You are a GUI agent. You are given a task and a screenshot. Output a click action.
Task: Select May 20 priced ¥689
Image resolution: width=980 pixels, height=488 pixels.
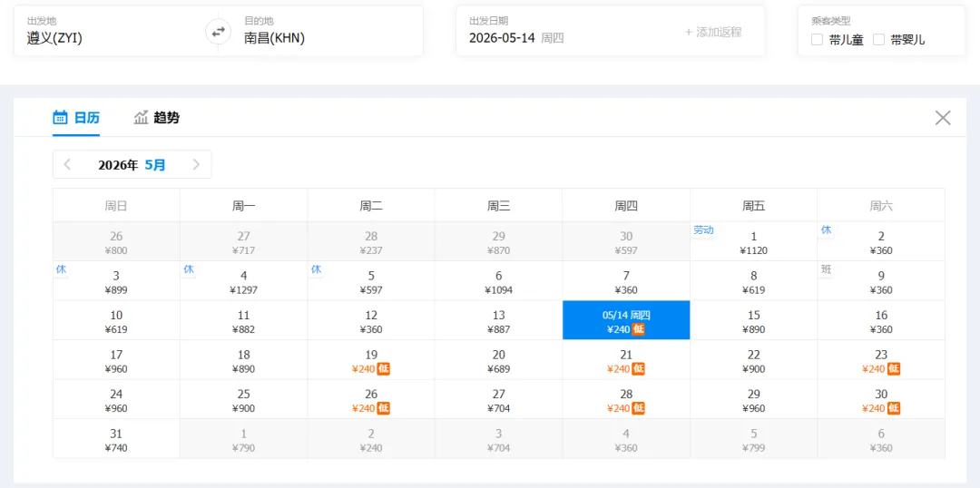[x=499, y=360]
